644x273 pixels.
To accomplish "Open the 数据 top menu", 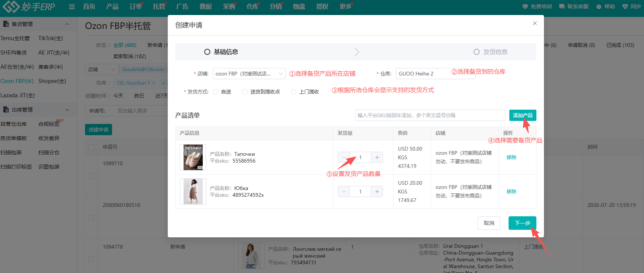I will [206, 6].
